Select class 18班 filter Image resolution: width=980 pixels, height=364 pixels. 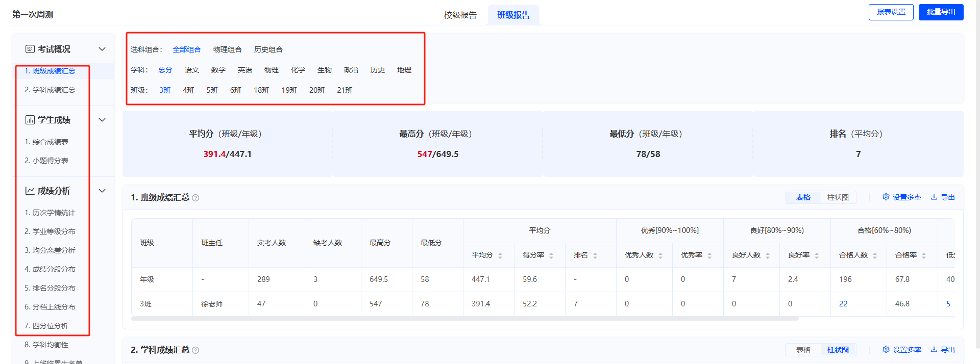tap(262, 90)
